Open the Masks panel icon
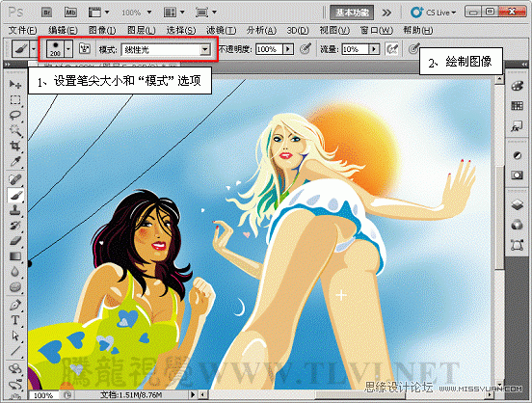Image resolution: width=532 pixels, height=403 pixels. pos(518,175)
